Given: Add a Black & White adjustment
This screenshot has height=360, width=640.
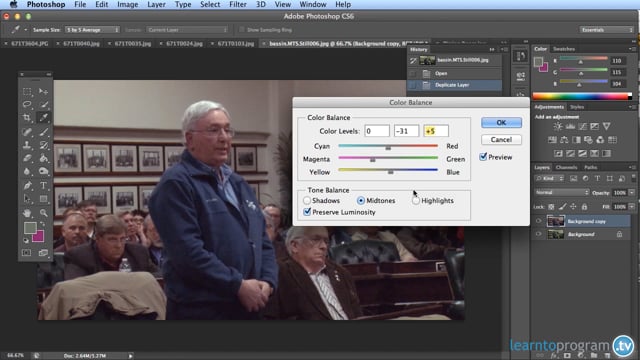Looking at the screenshot, I should (576, 140).
